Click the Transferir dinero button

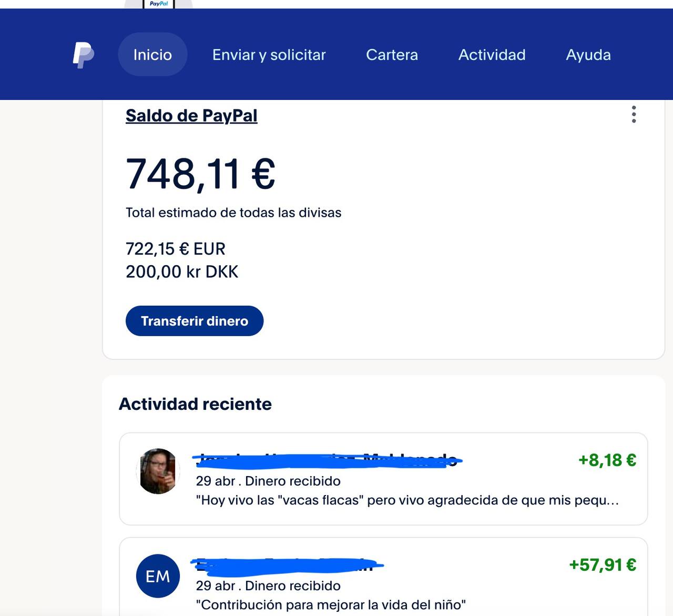point(195,321)
